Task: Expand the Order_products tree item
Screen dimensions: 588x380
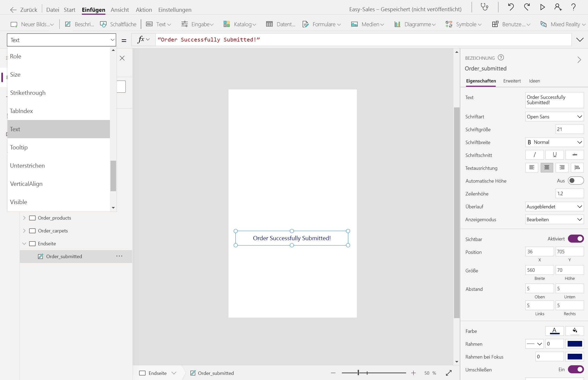Action: (24, 218)
